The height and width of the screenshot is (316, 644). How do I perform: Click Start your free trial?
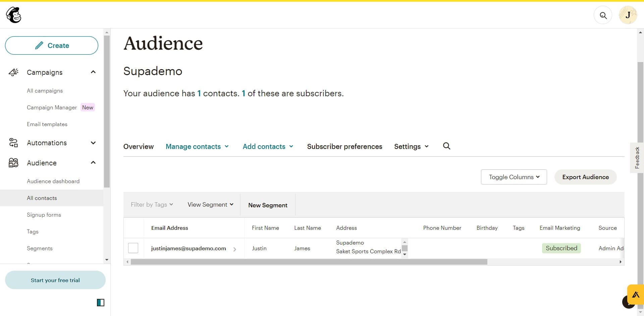pos(55,280)
